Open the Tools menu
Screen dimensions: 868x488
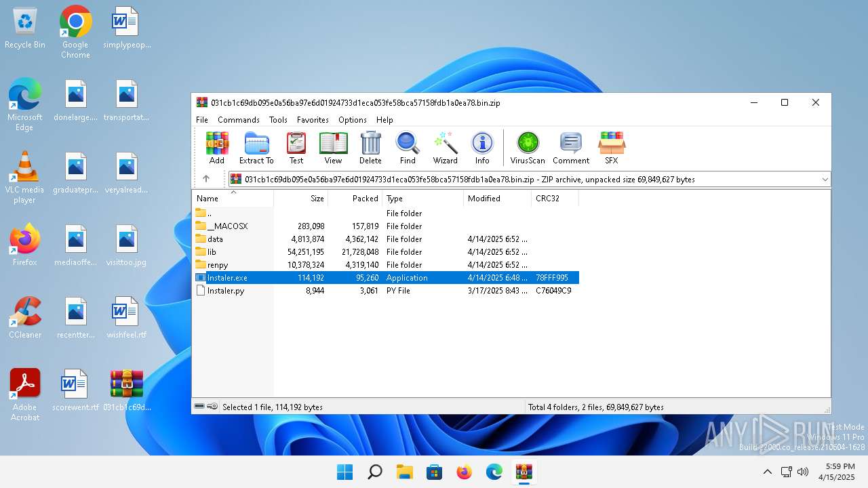[278, 119]
